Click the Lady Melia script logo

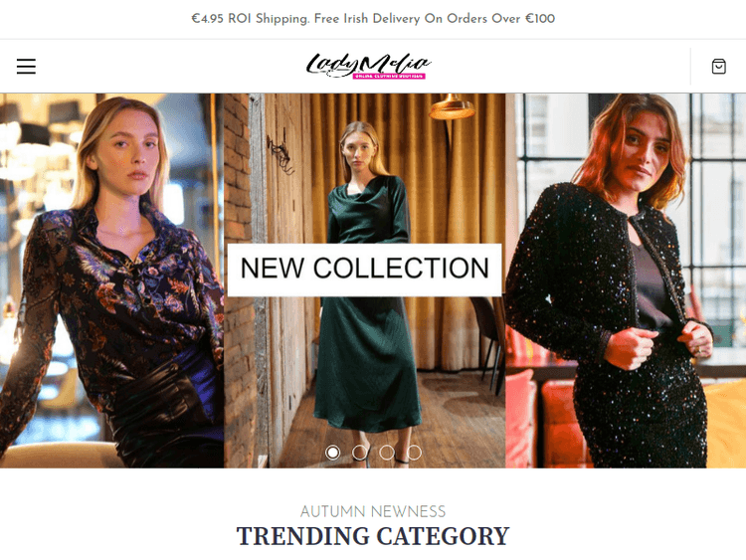(x=368, y=64)
